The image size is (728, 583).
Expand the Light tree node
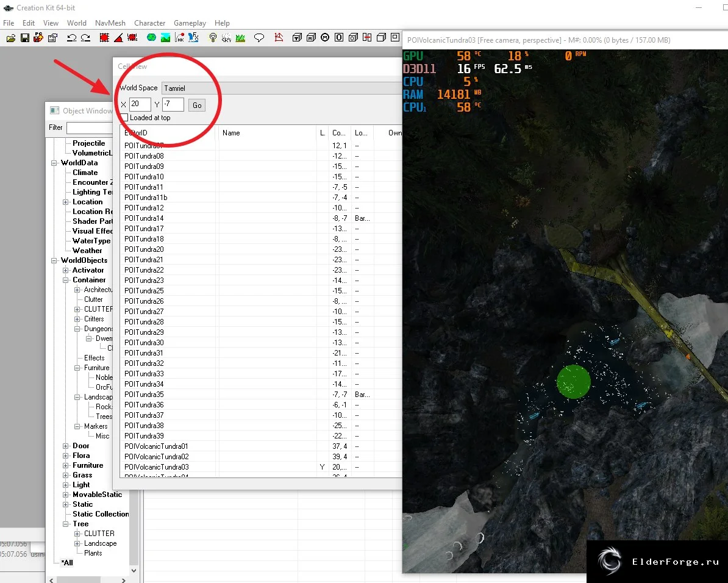click(65, 485)
